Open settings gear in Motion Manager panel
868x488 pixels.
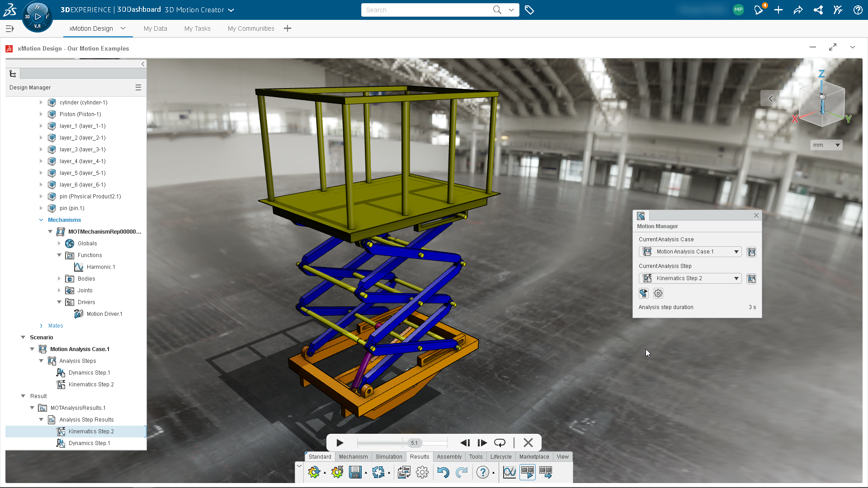pos(658,294)
